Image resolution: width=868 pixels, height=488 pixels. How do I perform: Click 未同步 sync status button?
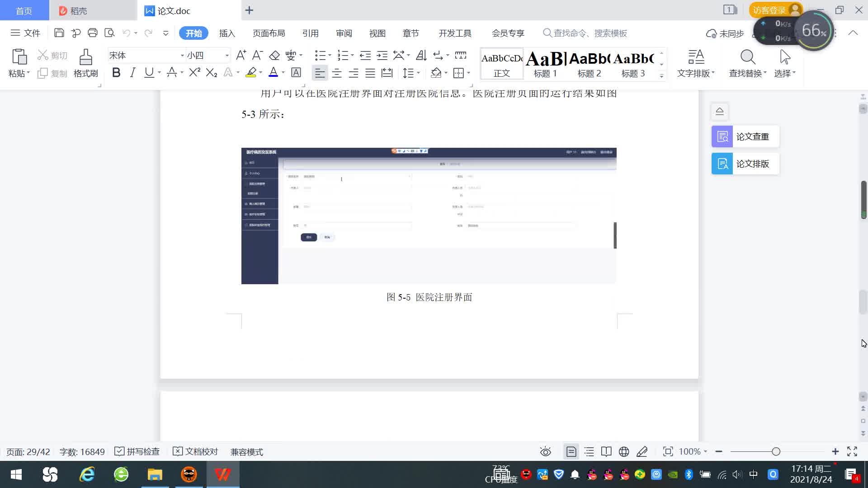tap(725, 33)
